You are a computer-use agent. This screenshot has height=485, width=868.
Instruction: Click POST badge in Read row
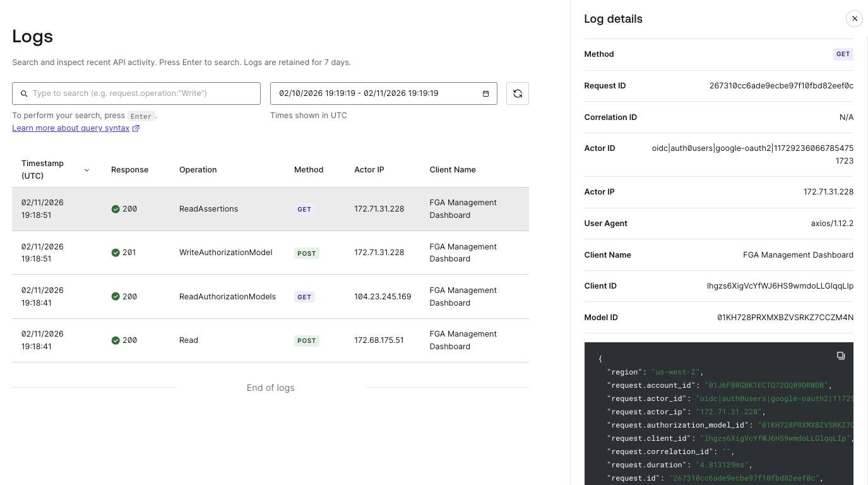[x=307, y=341]
